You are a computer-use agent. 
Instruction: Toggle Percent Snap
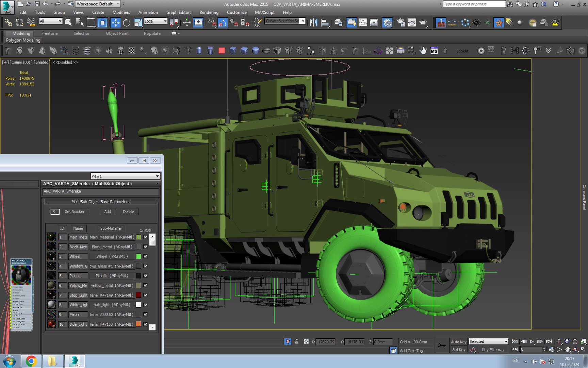(234, 23)
